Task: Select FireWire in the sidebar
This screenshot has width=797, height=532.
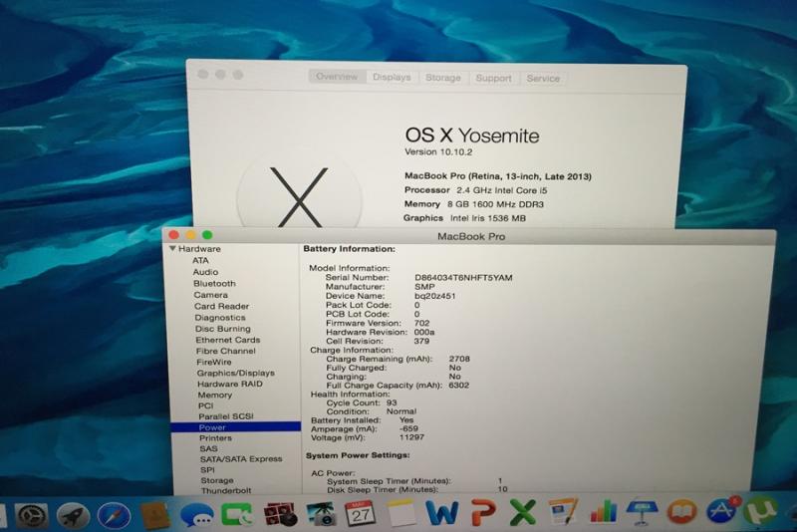Action: 214,363
